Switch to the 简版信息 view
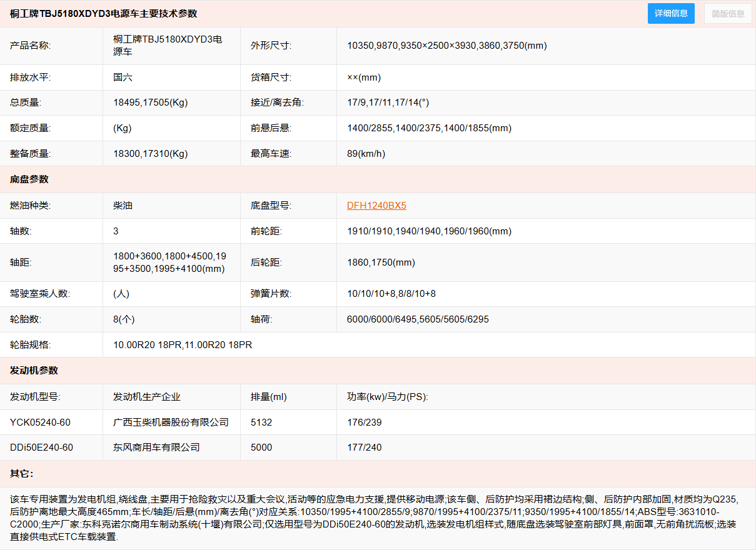This screenshot has width=756, height=550. [x=728, y=13]
